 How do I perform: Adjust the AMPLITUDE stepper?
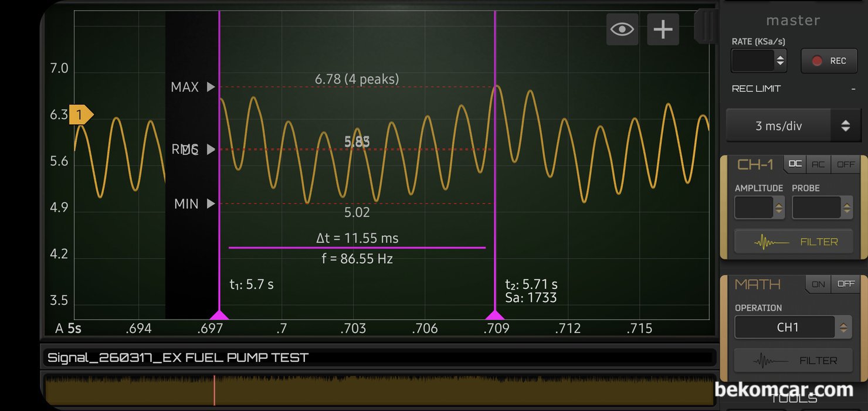pyautogui.click(x=779, y=208)
